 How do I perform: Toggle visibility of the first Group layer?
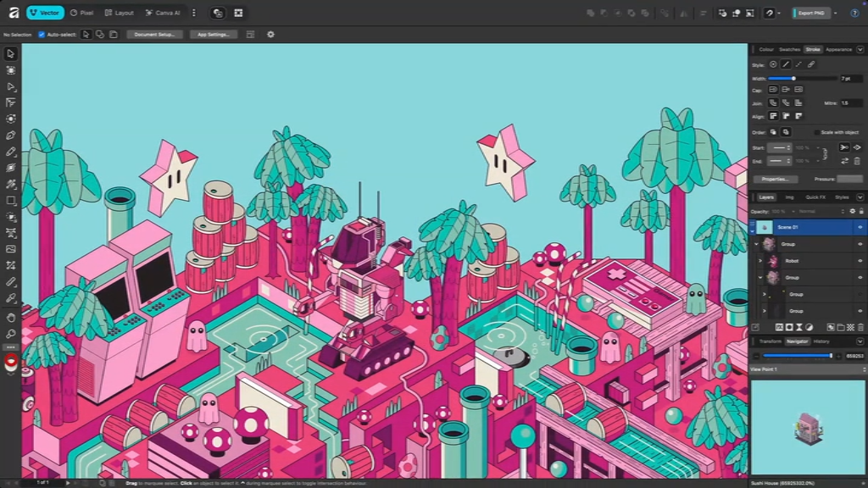[860, 244]
